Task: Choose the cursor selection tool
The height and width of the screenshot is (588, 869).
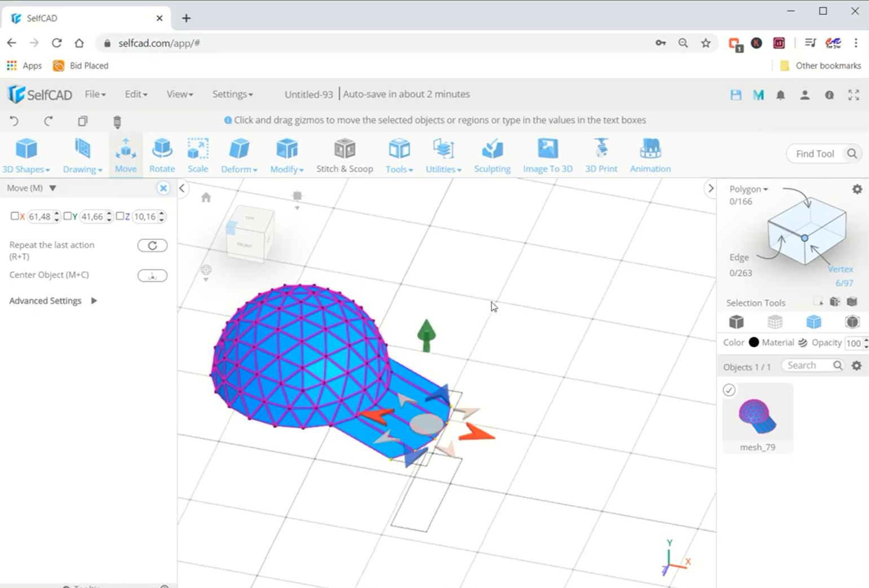Action: [818, 302]
